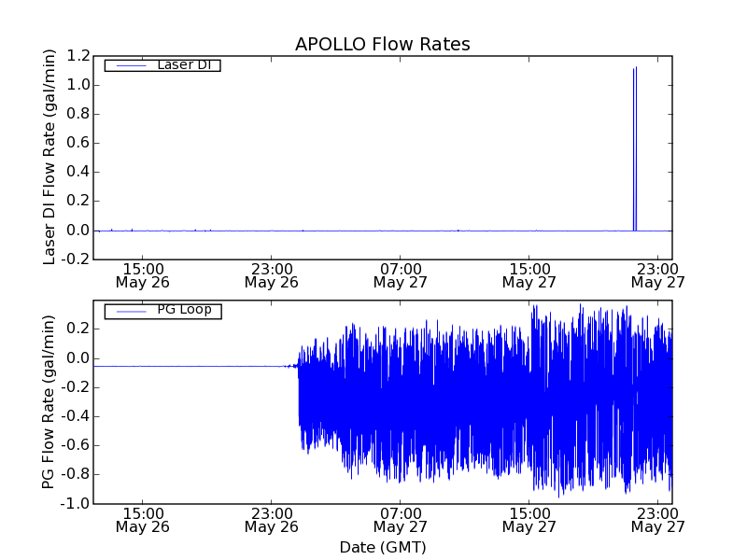Click the Laser DI Flow Rate y-axis label

tap(51, 157)
